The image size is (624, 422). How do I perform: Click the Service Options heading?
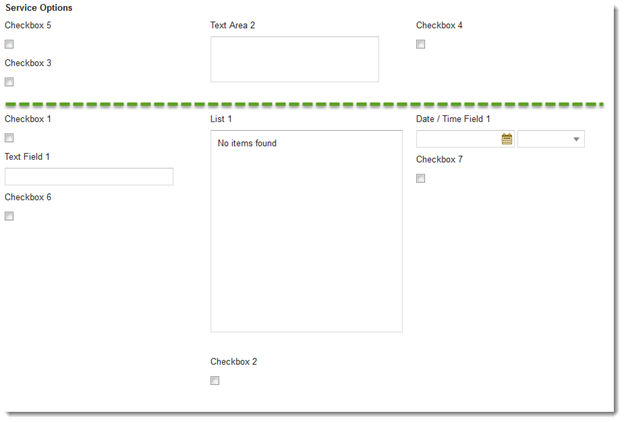[39, 8]
